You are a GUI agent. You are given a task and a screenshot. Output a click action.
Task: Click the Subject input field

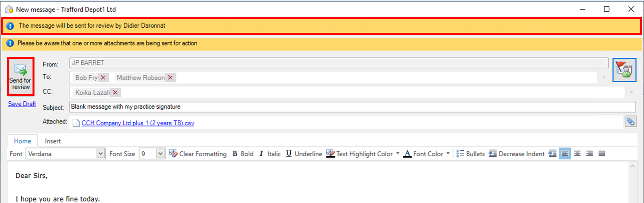tap(353, 107)
